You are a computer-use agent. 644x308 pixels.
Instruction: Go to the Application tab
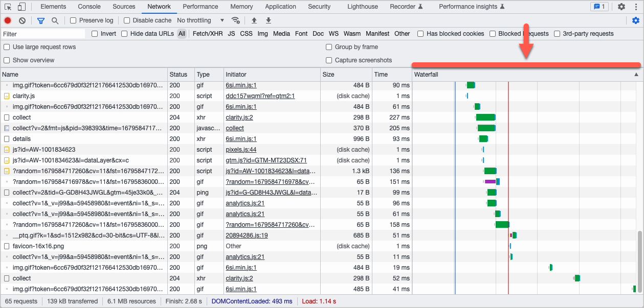(280, 7)
